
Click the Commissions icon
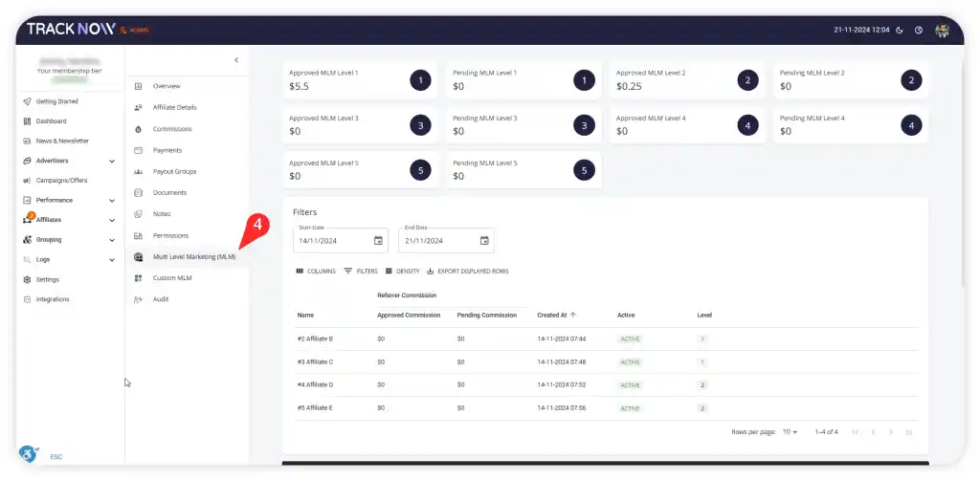(139, 129)
